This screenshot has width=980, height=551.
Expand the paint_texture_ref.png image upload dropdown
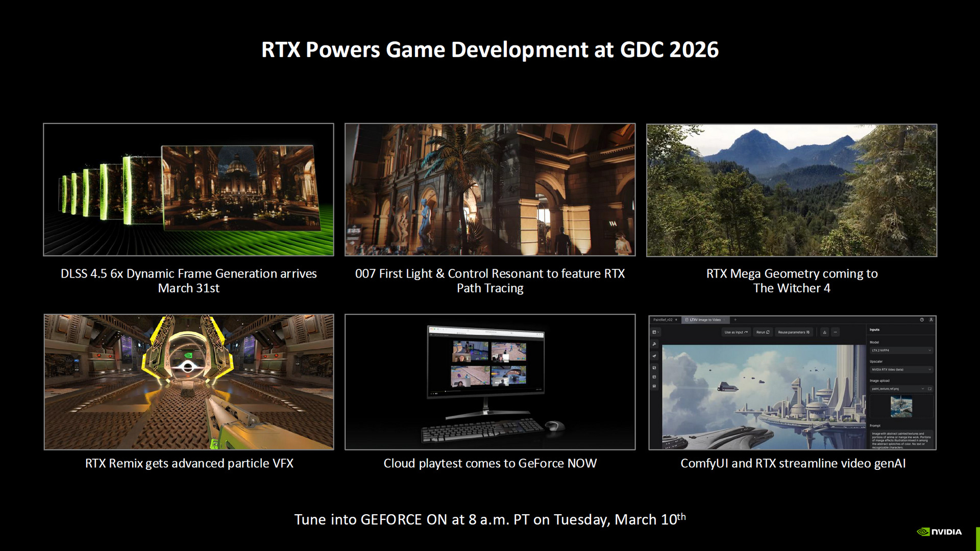[923, 389]
